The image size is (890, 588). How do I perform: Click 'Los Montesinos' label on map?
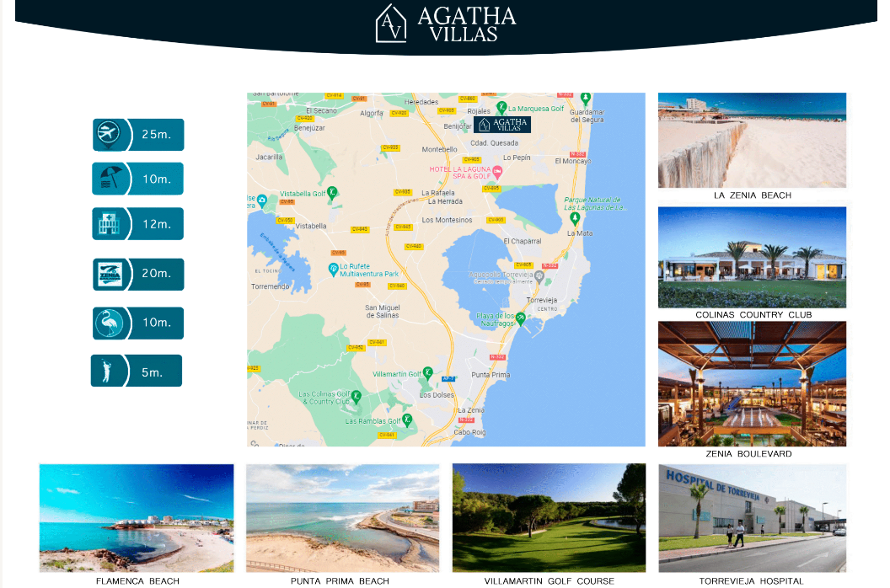tap(447, 220)
